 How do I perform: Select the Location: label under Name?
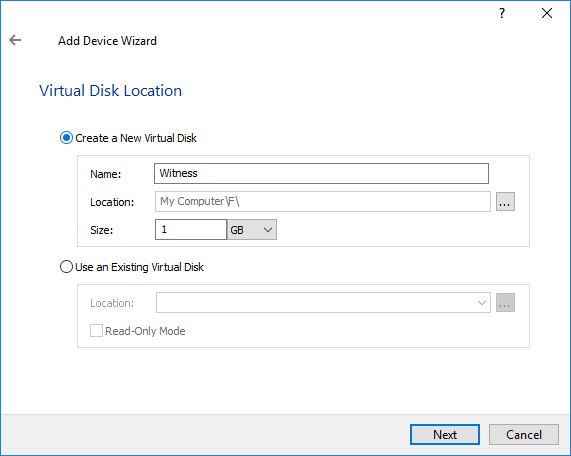pos(112,202)
